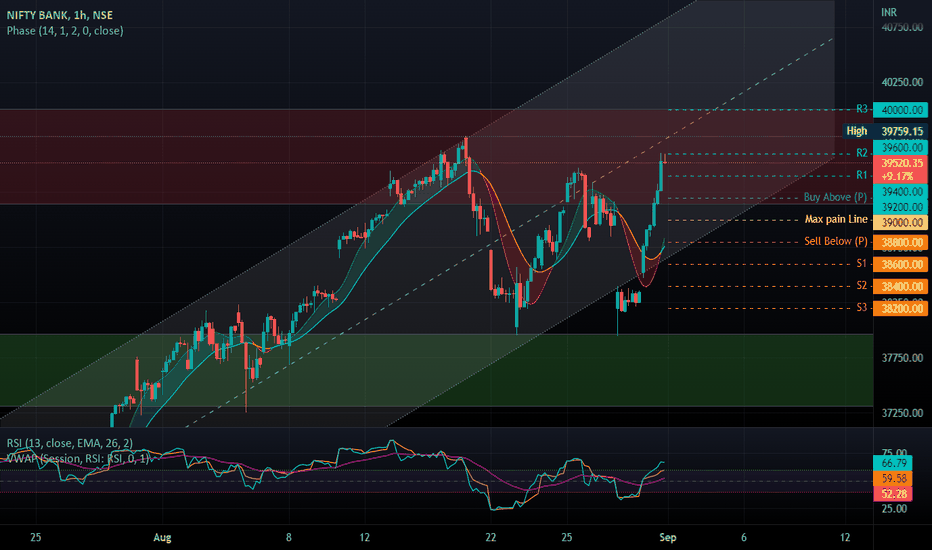The height and width of the screenshot is (550, 932).
Task: Click the 6 date after Sep
Action: (744, 538)
